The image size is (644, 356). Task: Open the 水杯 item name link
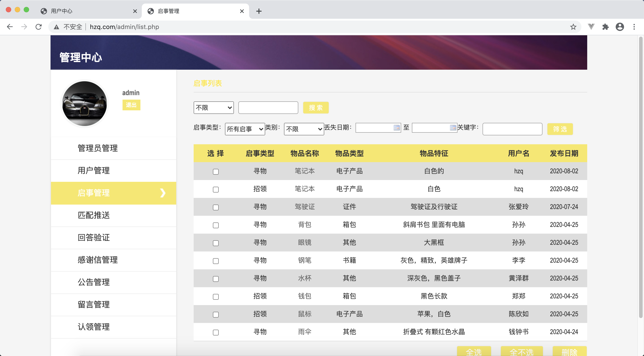click(305, 278)
